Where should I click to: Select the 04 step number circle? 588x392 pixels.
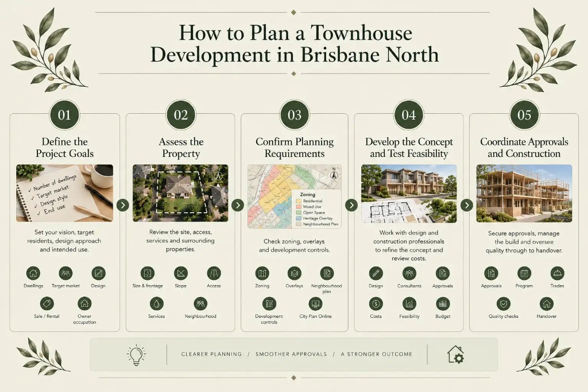(x=409, y=115)
